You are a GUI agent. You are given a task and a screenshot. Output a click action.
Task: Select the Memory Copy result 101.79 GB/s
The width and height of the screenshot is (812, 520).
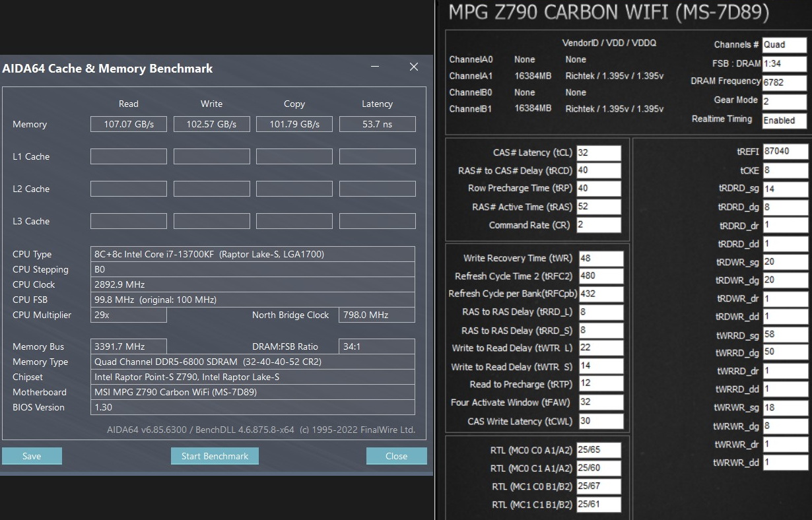click(294, 124)
